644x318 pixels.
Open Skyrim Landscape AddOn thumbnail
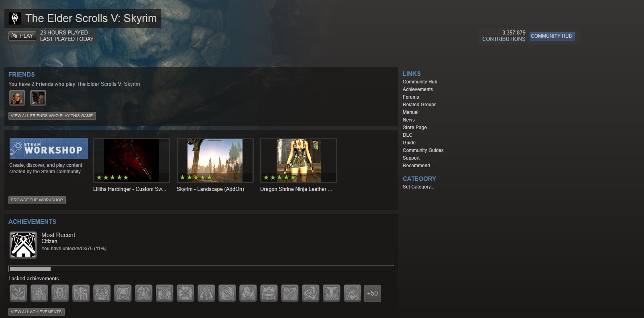[215, 160]
